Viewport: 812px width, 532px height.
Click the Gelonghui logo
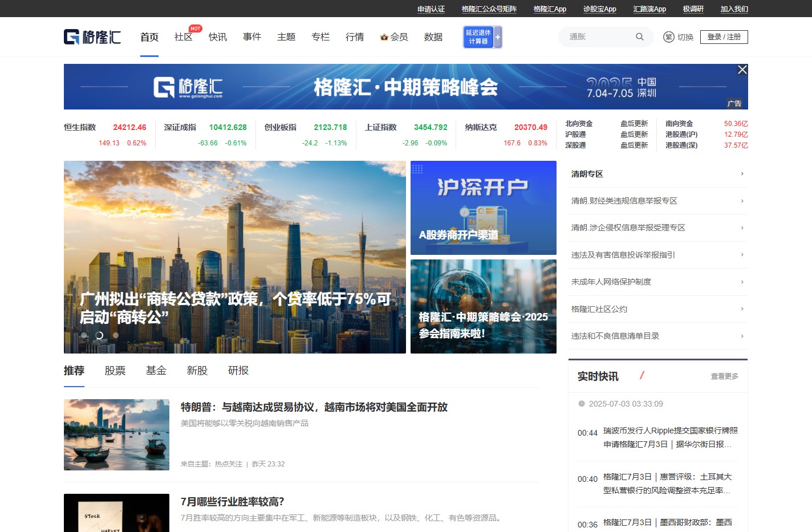92,37
